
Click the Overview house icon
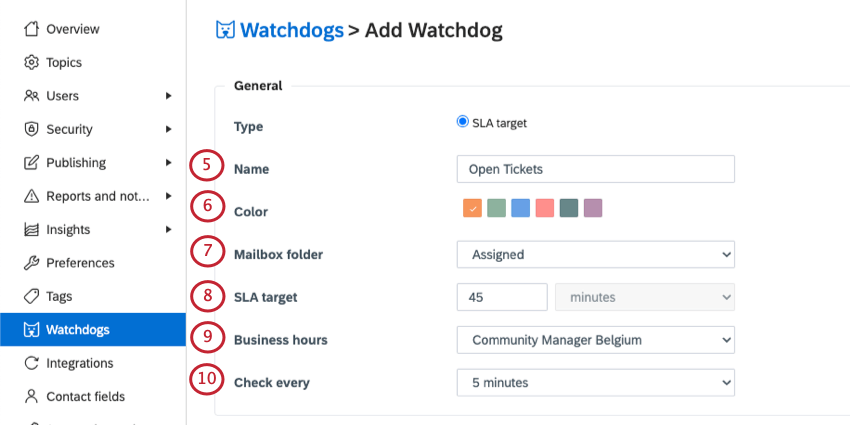31,29
